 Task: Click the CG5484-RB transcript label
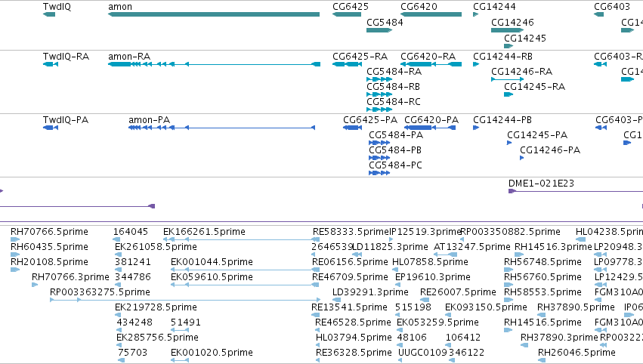point(393,87)
